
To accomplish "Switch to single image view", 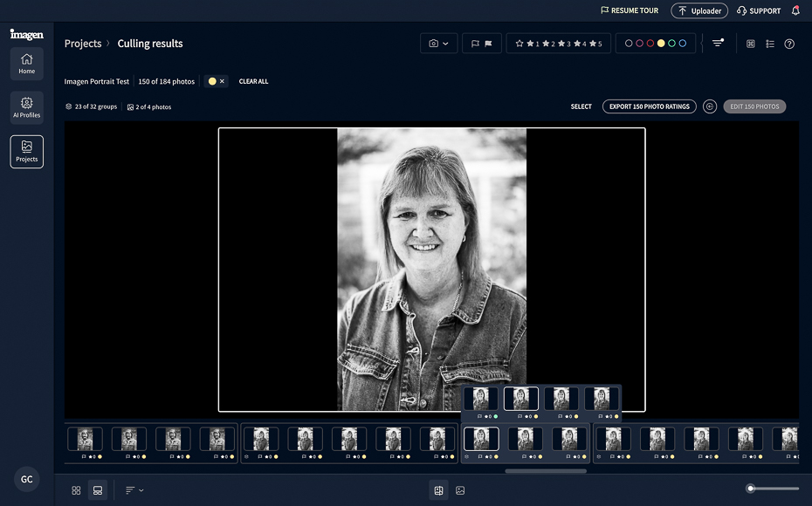I will pos(460,490).
